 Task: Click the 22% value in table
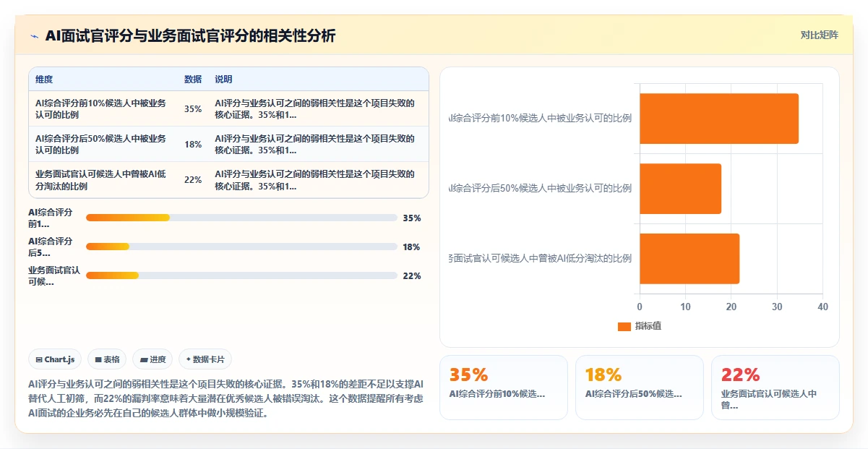(193, 180)
